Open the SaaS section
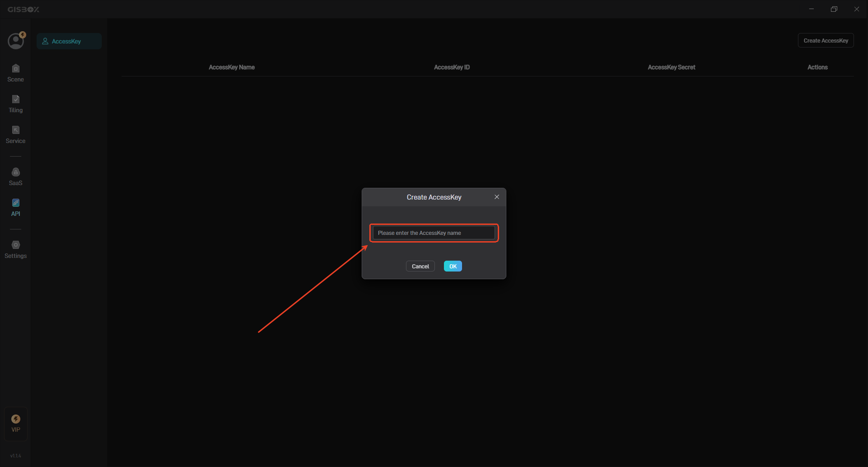Image resolution: width=868 pixels, height=467 pixels. click(15, 176)
